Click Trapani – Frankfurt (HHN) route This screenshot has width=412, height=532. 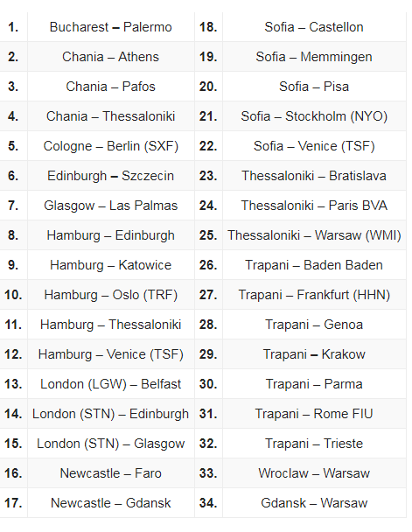tap(314, 295)
